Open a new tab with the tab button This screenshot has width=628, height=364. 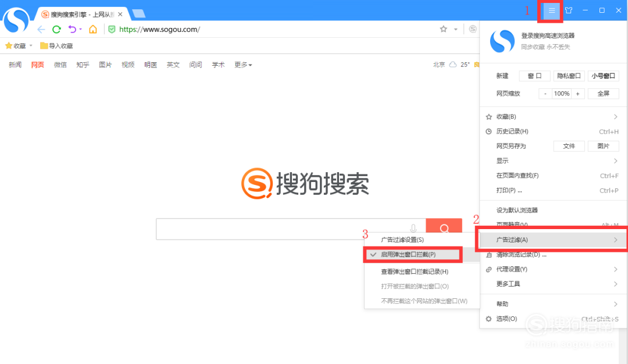(138, 14)
